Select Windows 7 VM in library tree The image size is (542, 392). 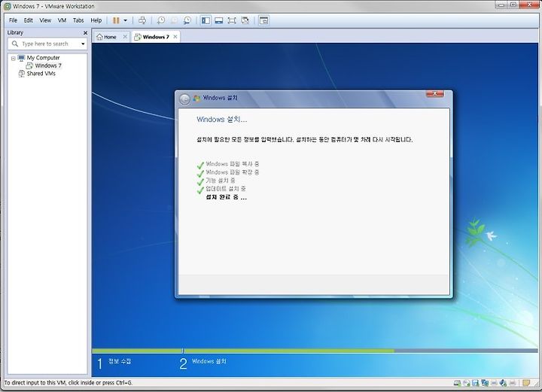coord(48,65)
